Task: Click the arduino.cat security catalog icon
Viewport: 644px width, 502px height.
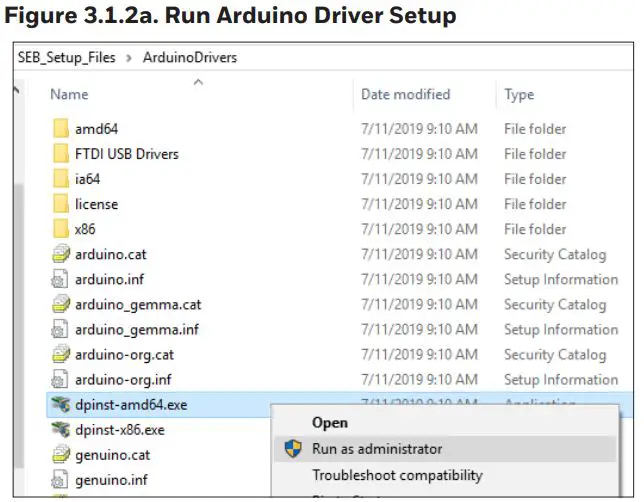Action: coord(61,254)
